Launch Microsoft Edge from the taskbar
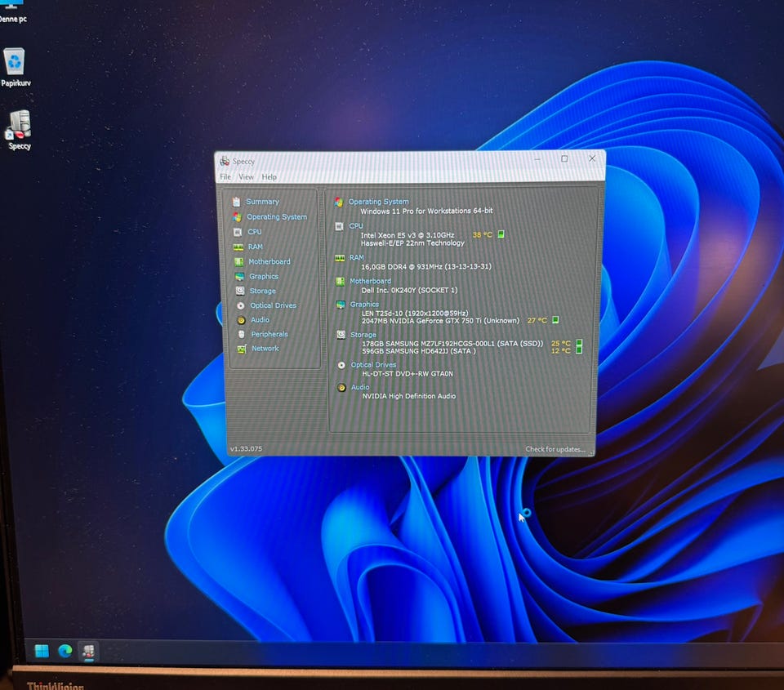The height and width of the screenshot is (690, 784). [x=65, y=651]
